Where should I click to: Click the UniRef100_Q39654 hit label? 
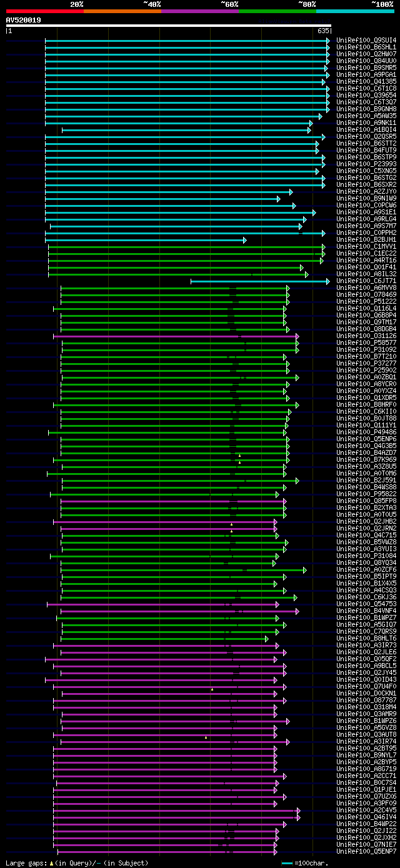click(366, 96)
